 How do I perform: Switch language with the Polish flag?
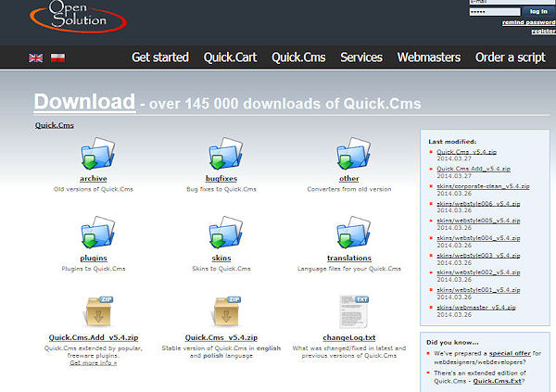pos(57,57)
